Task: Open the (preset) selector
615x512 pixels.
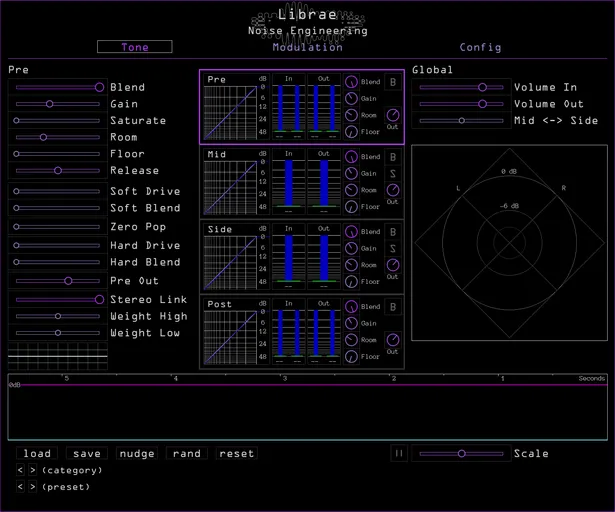Action: (66, 487)
